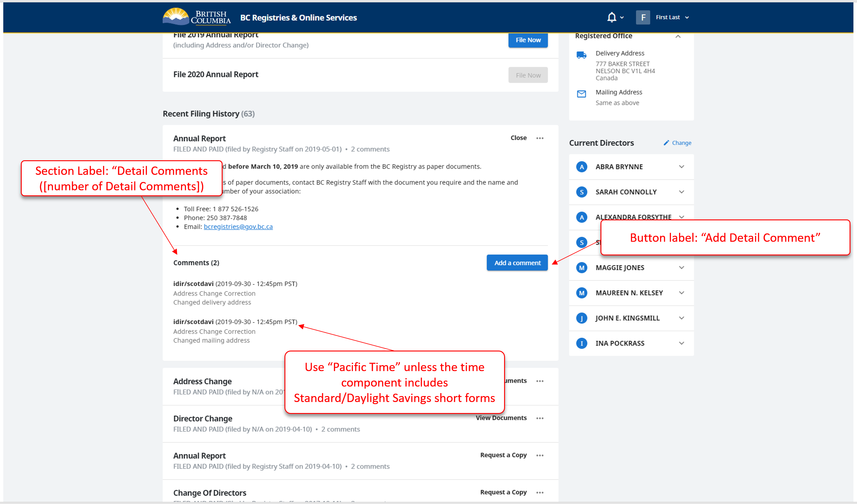Expand the SARAH CONNOLLY director row
857x504 pixels.
681,192
